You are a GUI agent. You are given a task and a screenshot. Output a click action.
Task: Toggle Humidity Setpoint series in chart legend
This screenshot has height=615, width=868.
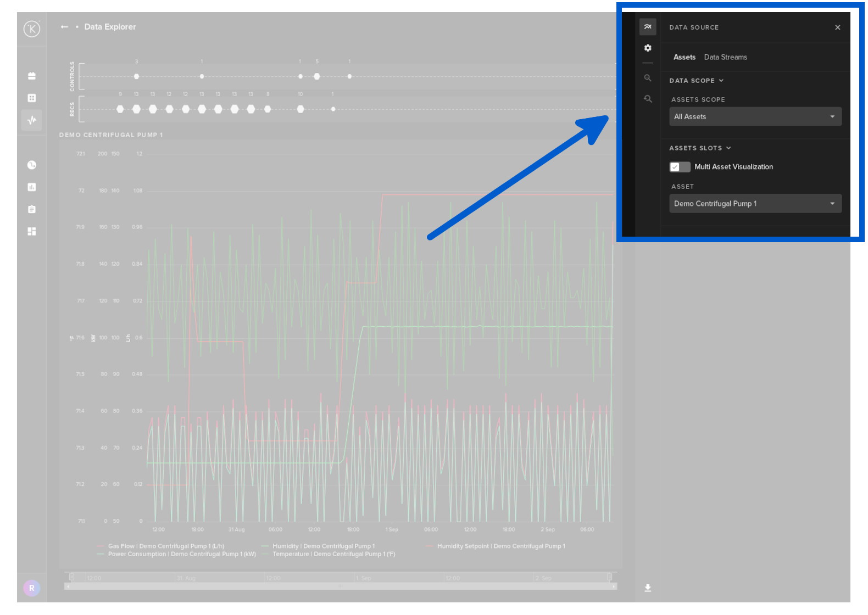pos(500,546)
